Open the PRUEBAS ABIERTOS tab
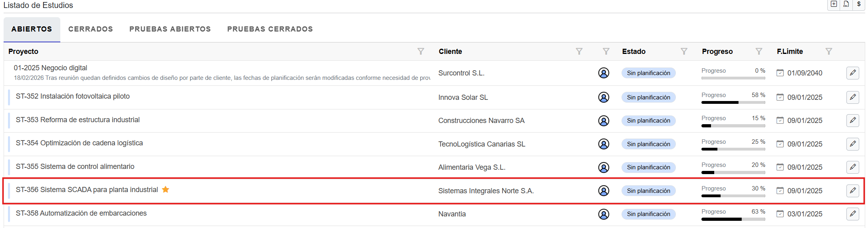 (x=170, y=29)
